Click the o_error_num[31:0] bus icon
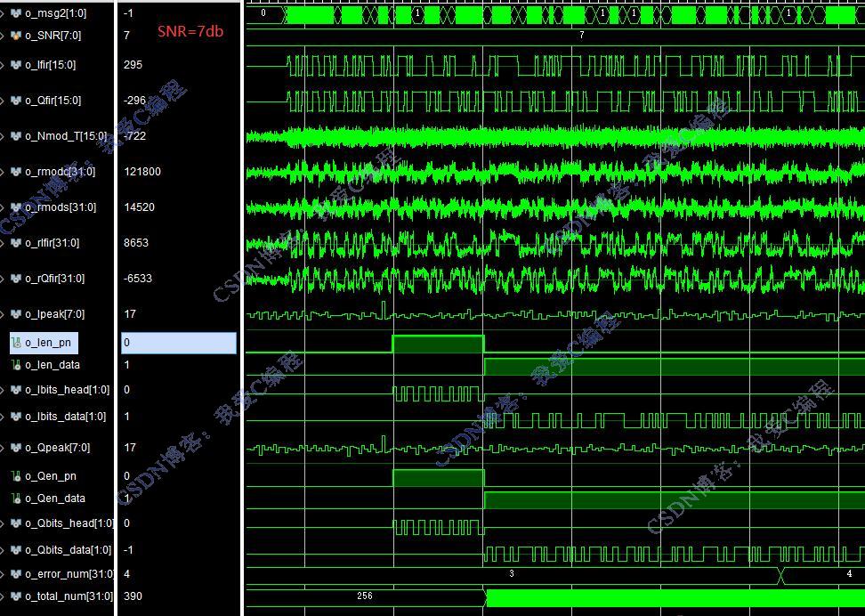The height and width of the screenshot is (616, 865). pyautogui.click(x=16, y=574)
